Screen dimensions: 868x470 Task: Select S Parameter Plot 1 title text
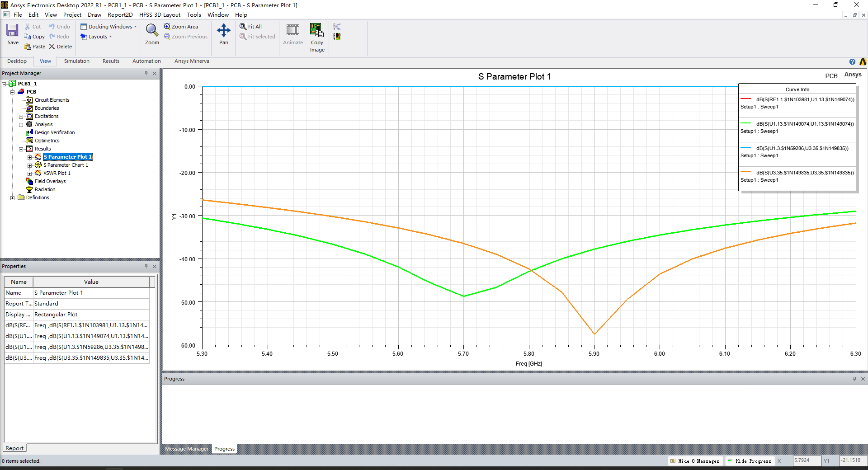coord(514,77)
